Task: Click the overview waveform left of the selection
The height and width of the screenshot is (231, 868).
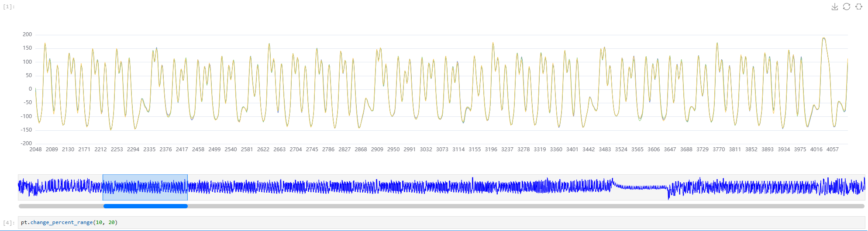Action: click(61, 187)
